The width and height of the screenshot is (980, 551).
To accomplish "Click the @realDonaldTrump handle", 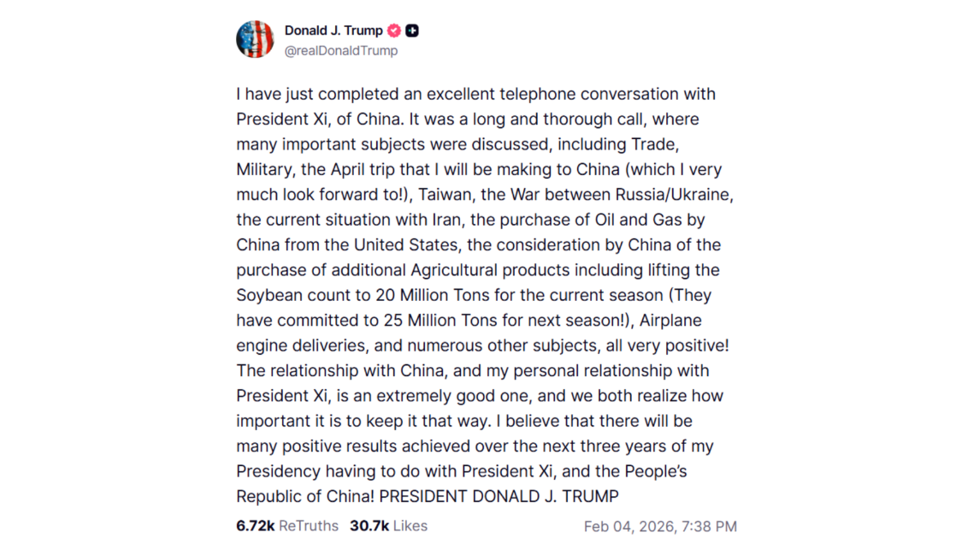I will [341, 51].
